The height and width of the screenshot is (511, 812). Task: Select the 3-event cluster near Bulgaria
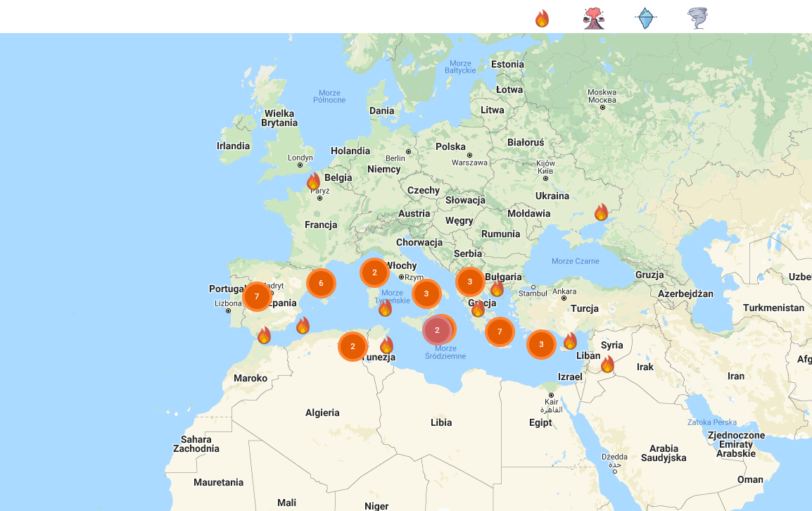[469, 281]
